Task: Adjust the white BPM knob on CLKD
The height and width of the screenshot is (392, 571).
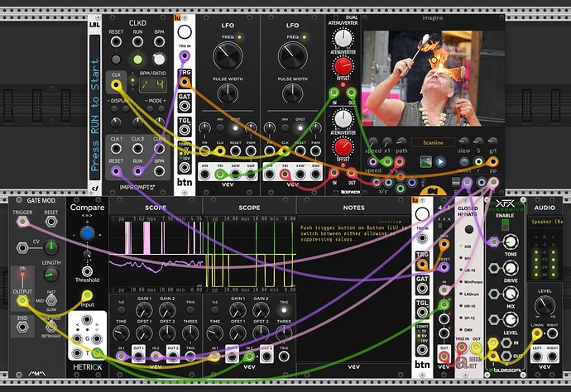Action: (159, 59)
